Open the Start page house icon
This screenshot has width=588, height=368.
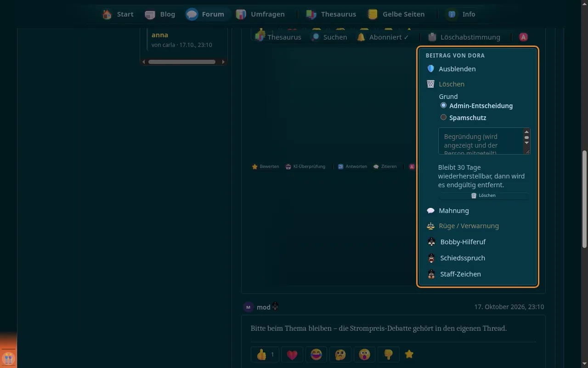107,14
